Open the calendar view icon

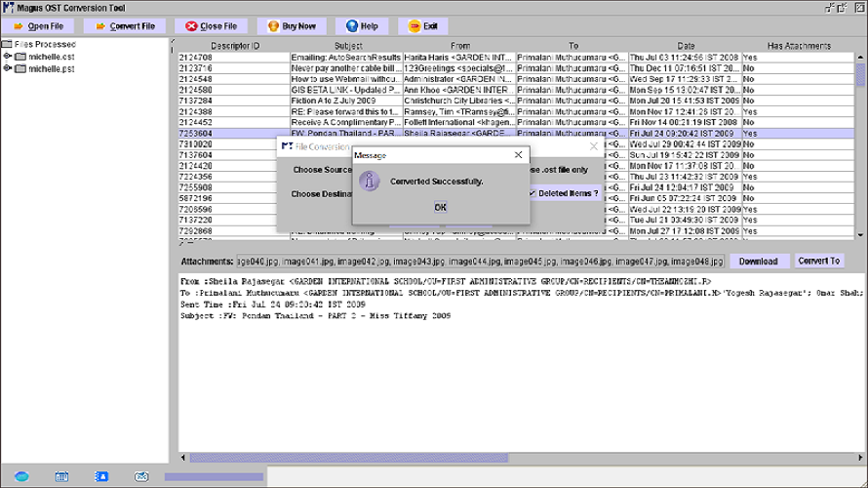click(x=61, y=476)
